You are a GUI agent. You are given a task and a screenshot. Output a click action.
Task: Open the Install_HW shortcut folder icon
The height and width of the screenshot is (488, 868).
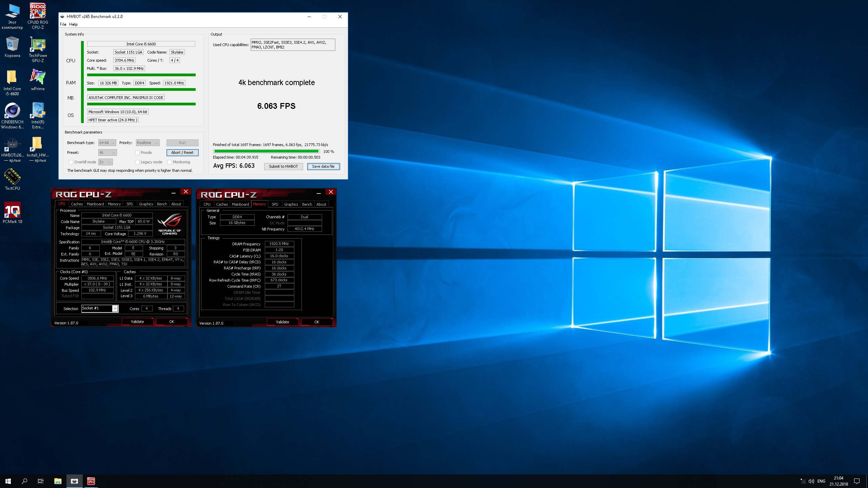(x=38, y=149)
